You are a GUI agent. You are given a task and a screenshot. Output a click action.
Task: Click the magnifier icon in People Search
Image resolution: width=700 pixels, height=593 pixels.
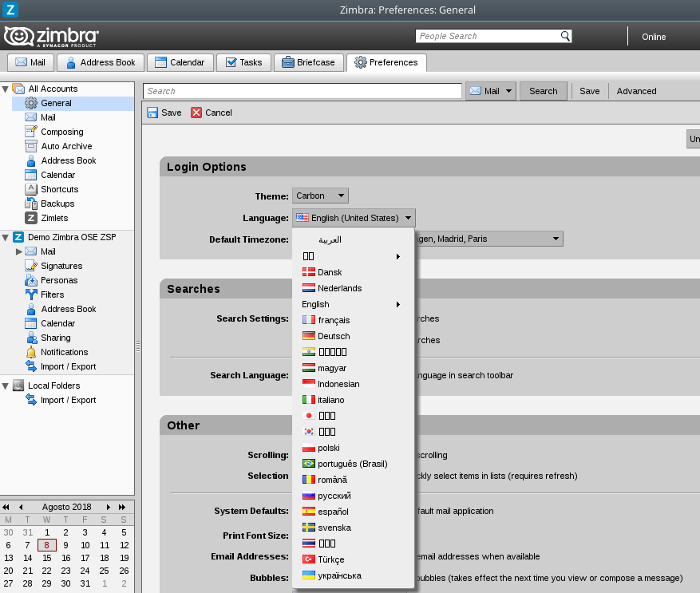565,36
